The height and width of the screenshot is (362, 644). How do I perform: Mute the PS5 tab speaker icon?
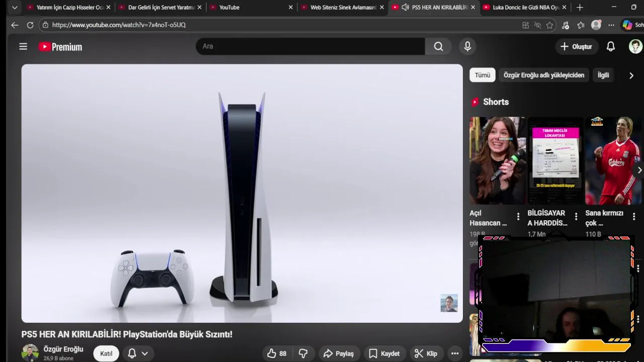coord(405,8)
